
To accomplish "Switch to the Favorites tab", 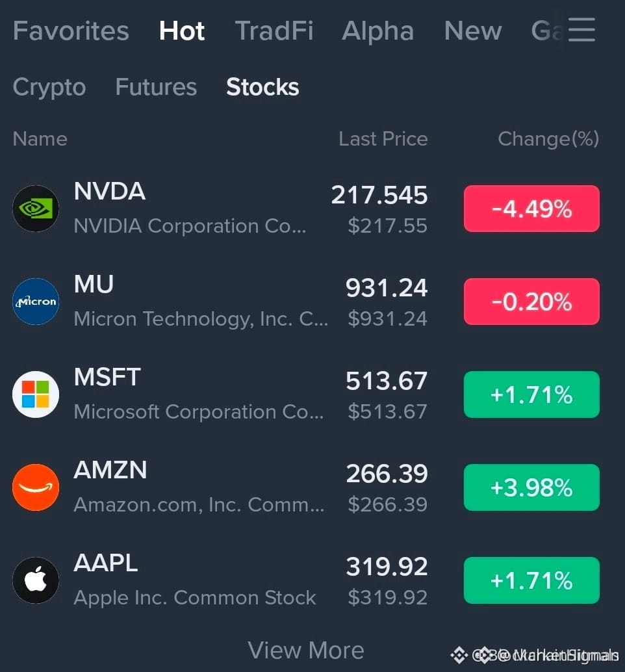I will [x=71, y=31].
